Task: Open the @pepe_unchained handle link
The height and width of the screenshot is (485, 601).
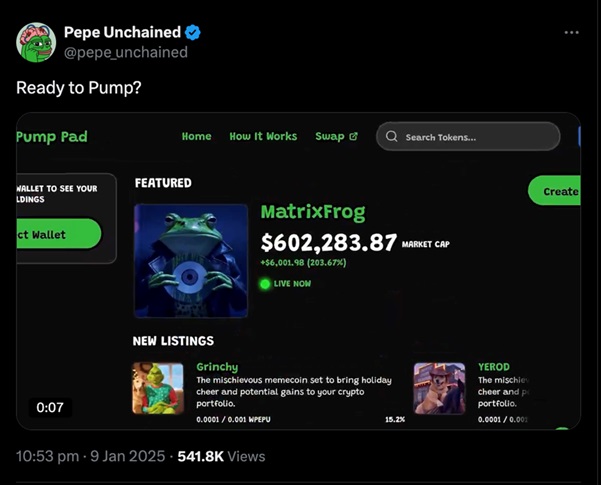Action: [125, 52]
